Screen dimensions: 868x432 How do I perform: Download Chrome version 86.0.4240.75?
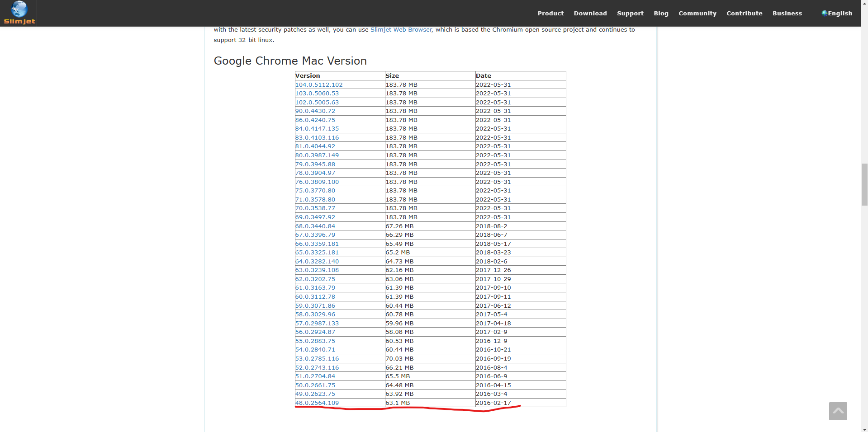315,120
